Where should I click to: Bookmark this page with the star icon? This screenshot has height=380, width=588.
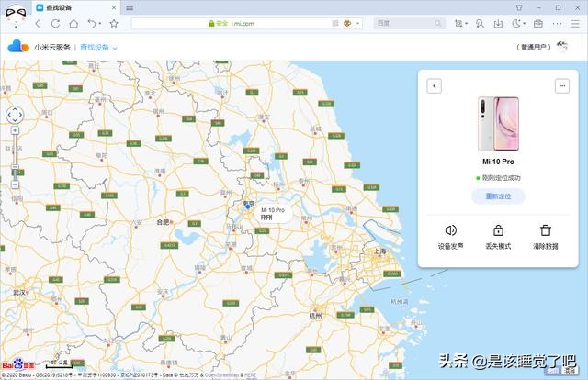(114, 24)
